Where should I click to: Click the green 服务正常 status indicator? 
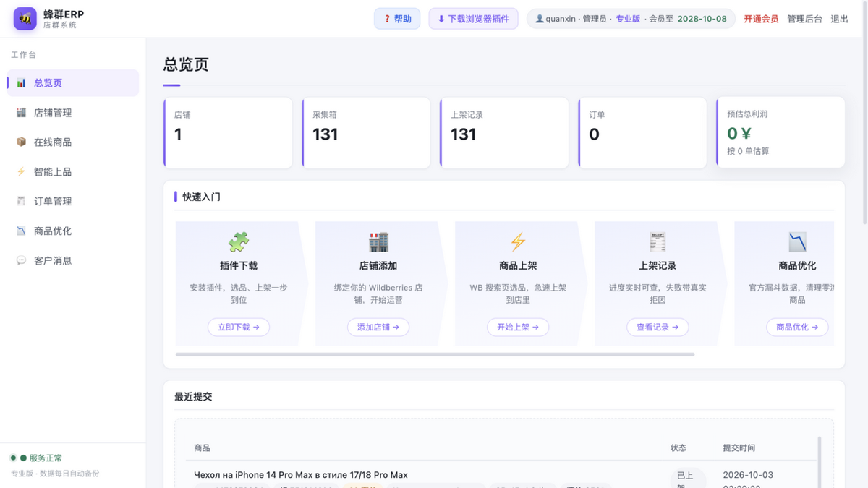pos(36,458)
